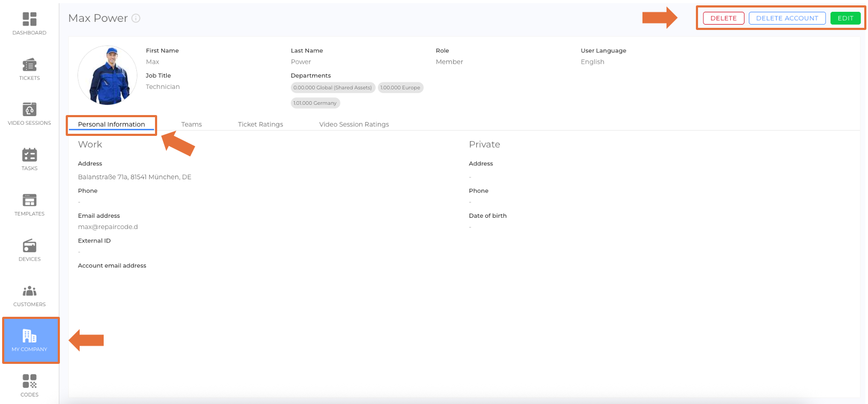
Task: Click the Delete Account button
Action: tap(787, 18)
